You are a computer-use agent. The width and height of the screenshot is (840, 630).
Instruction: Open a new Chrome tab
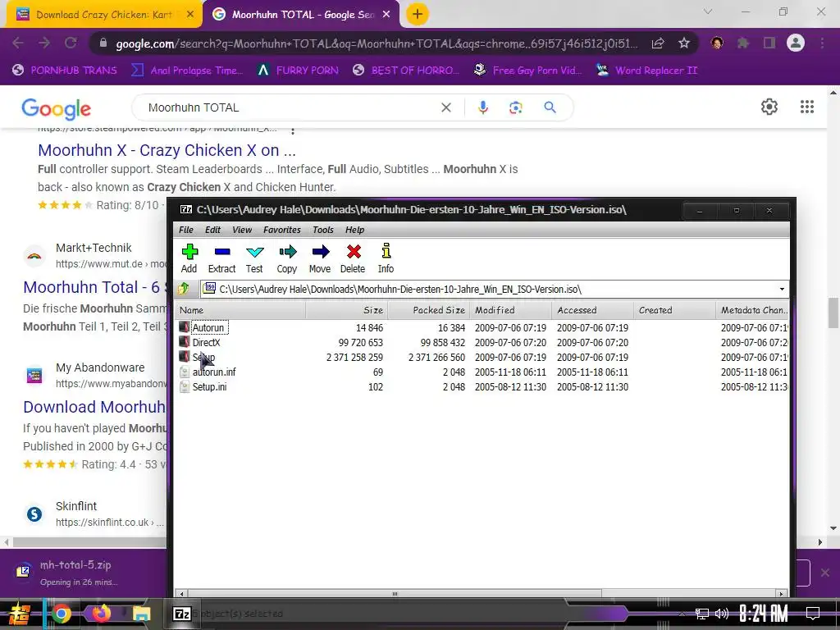418,15
